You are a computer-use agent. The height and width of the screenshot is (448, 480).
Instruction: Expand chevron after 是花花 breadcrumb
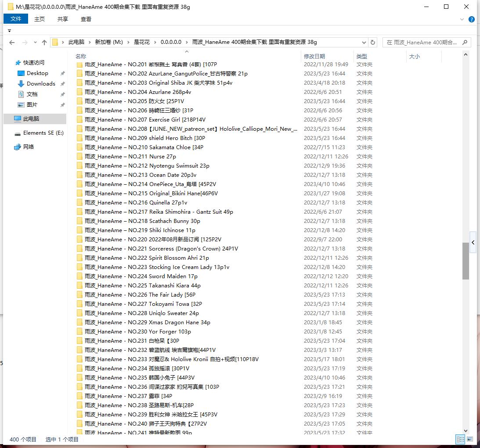click(155, 42)
